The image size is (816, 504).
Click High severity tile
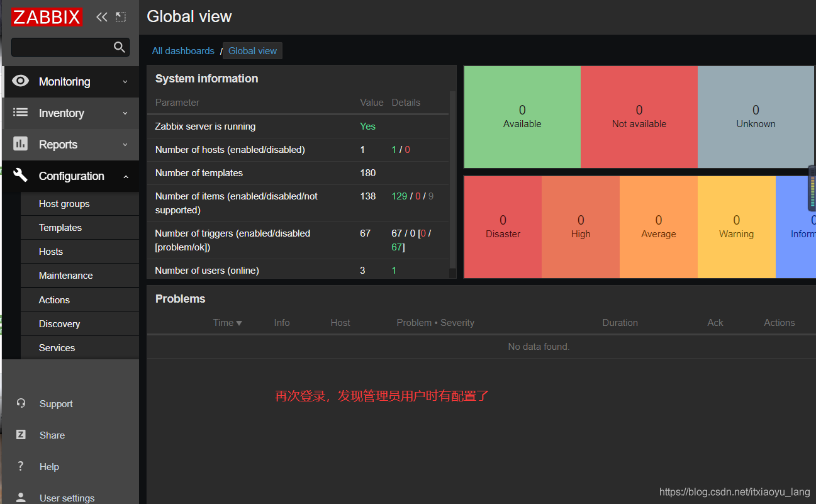pos(581,227)
